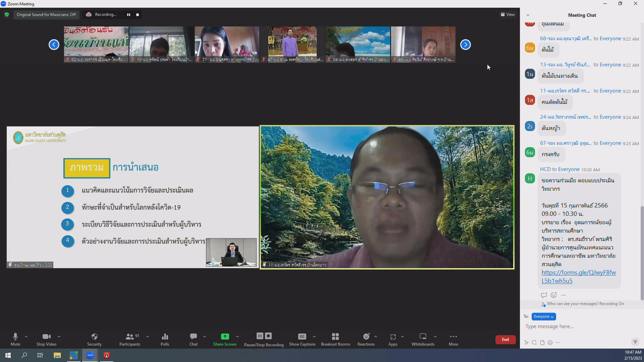Screen dimensions: 644x362
Task: Expand the Apps options arrow
Action: click(x=402, y=336)
